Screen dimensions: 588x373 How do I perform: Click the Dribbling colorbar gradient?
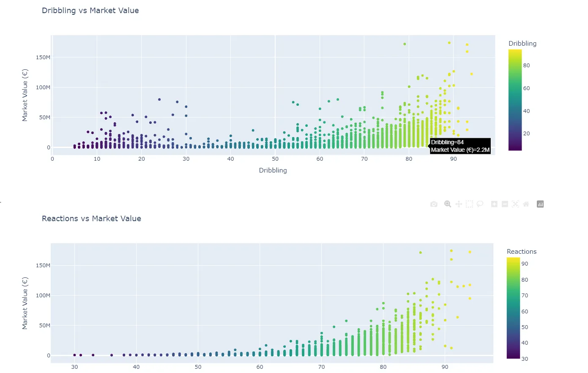515,100
